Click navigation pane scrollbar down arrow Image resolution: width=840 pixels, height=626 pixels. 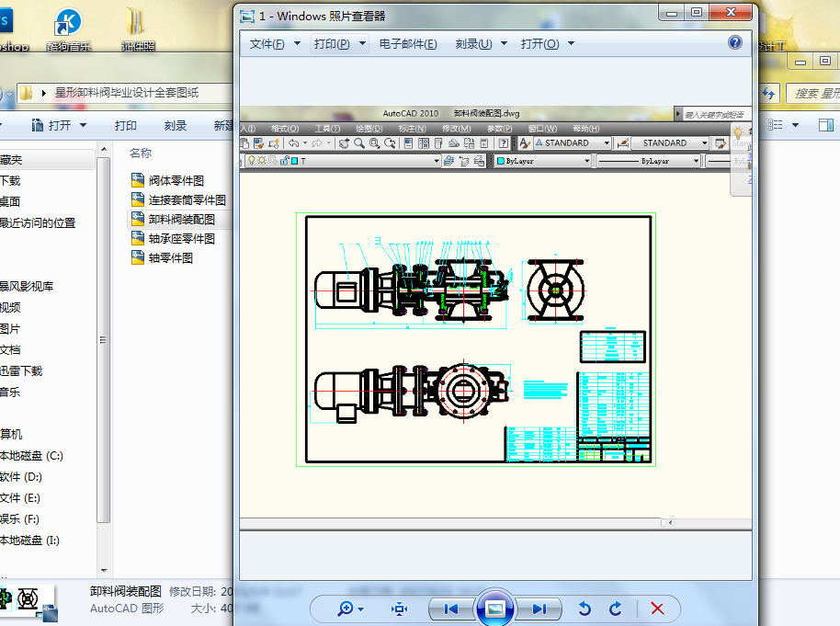click(x=104, y=570)
